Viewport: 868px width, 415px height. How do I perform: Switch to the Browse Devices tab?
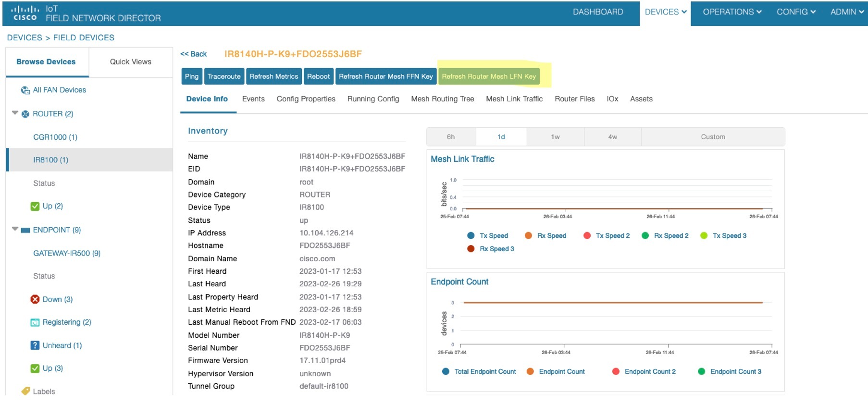click(x=46, y=62)
